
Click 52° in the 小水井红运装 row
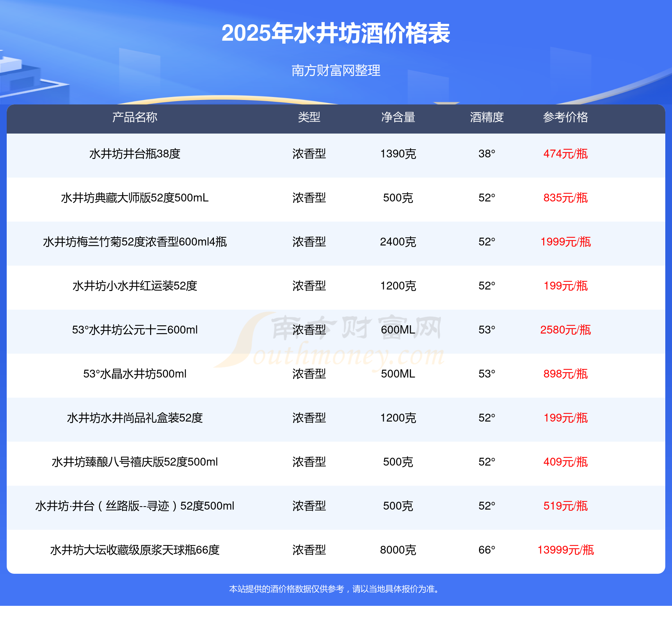tap(487, 286)
